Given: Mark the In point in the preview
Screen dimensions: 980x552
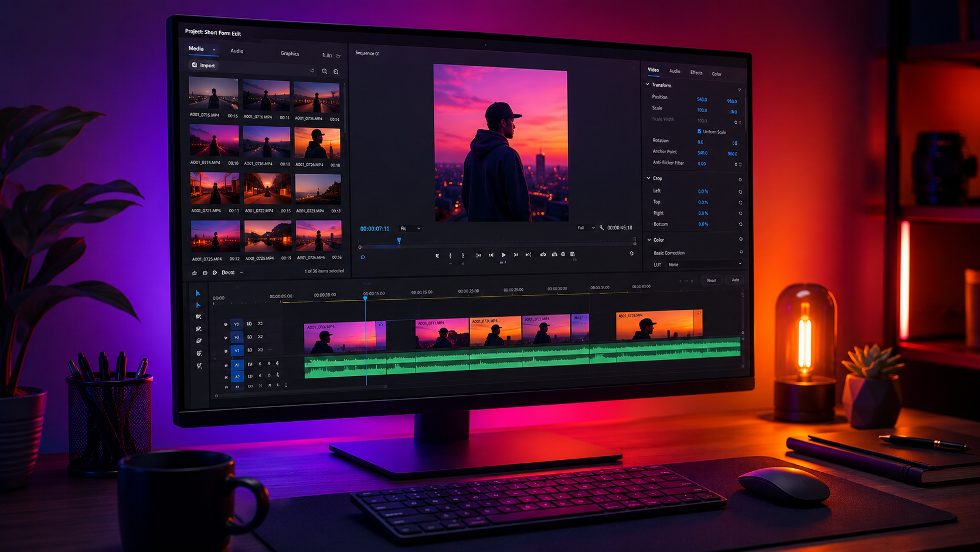Looking at the screenshot, I should (x=450, y=256).
